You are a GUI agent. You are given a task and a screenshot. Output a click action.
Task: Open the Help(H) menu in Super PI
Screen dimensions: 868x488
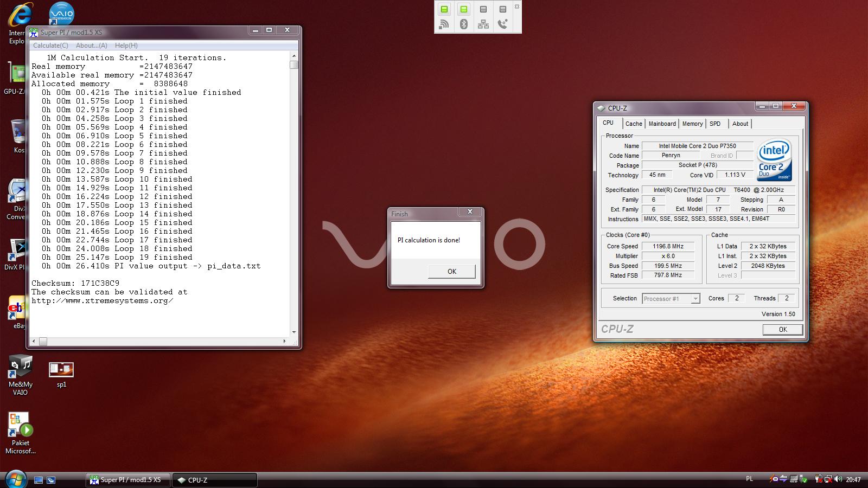[126, 46]
